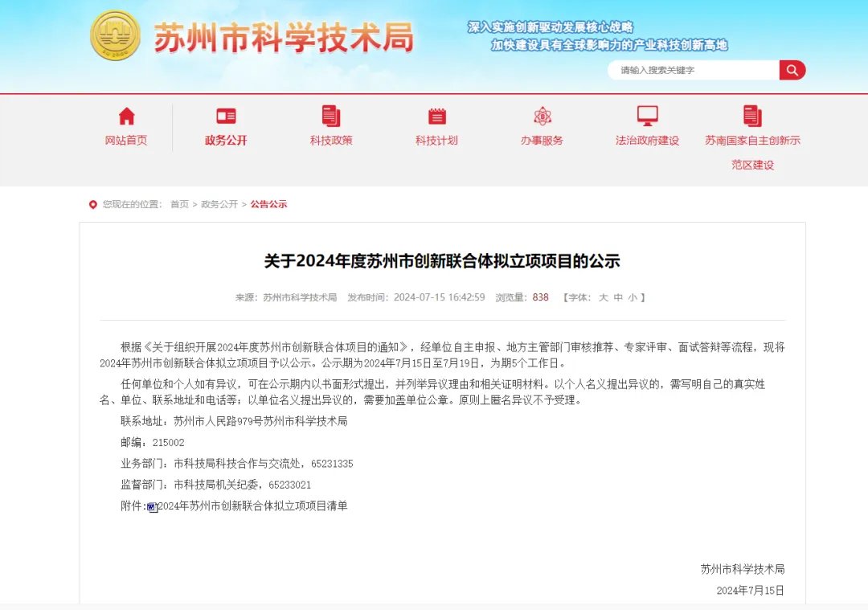
Task: Click the 科技政策 document icon
Action: [x=331, y=117]
